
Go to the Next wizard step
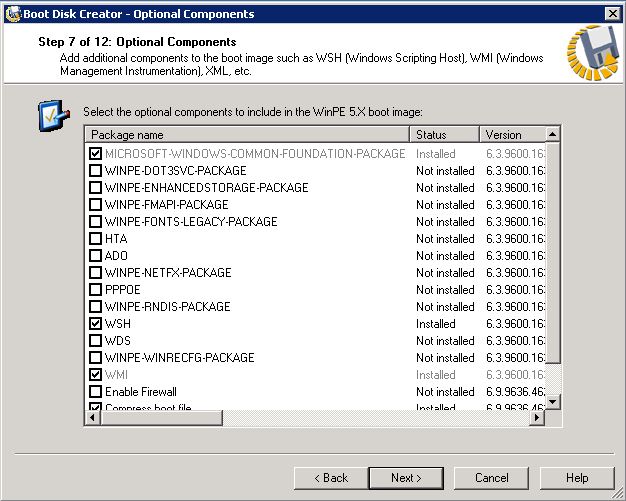(405, 478)
